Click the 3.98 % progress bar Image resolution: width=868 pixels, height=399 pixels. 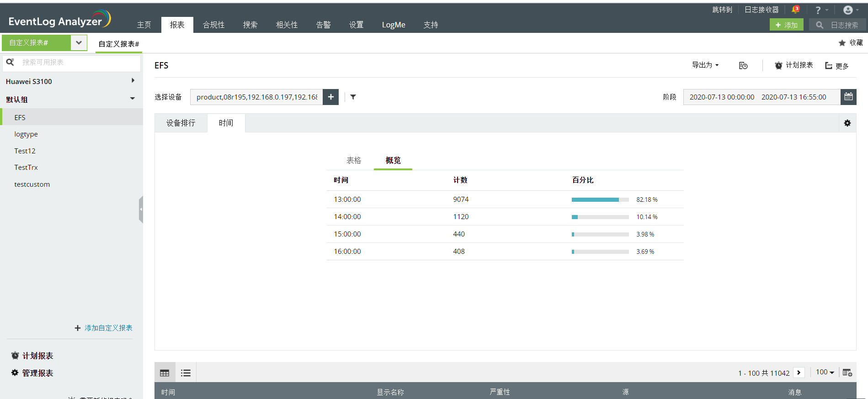tap(600, 234)
